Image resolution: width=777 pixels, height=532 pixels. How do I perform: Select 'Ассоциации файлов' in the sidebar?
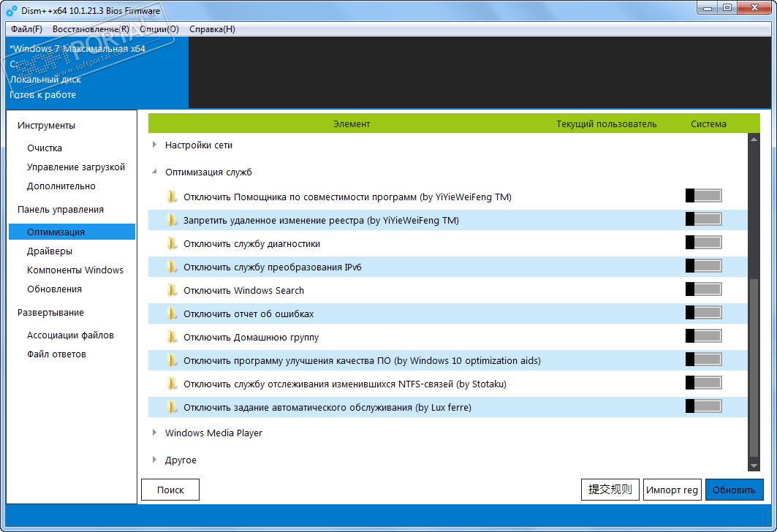point(70,335)
